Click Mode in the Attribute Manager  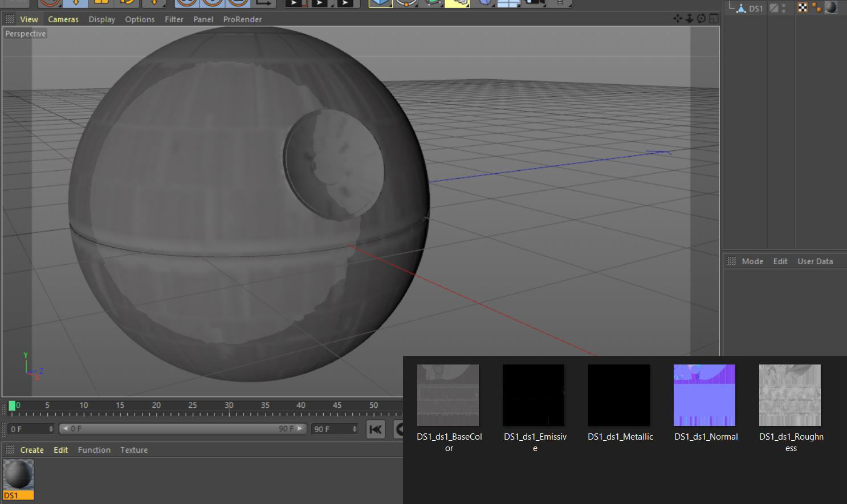[x=752, y=261]
